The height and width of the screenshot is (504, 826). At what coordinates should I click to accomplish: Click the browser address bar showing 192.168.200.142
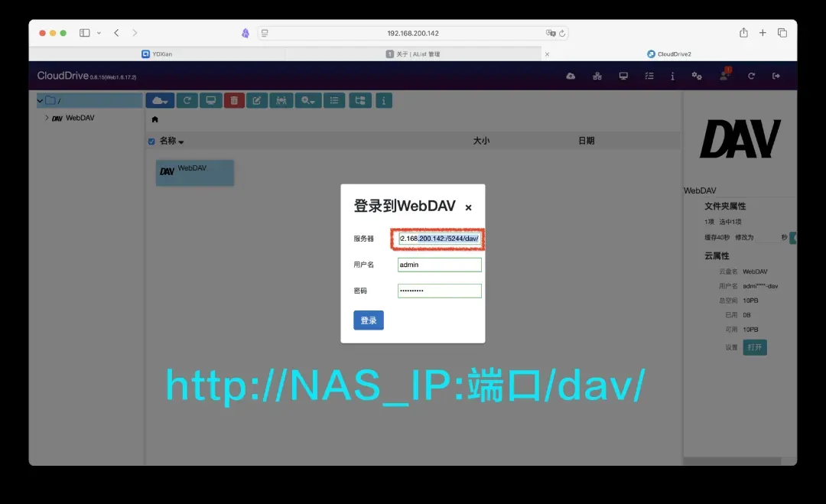pos(413,33)
